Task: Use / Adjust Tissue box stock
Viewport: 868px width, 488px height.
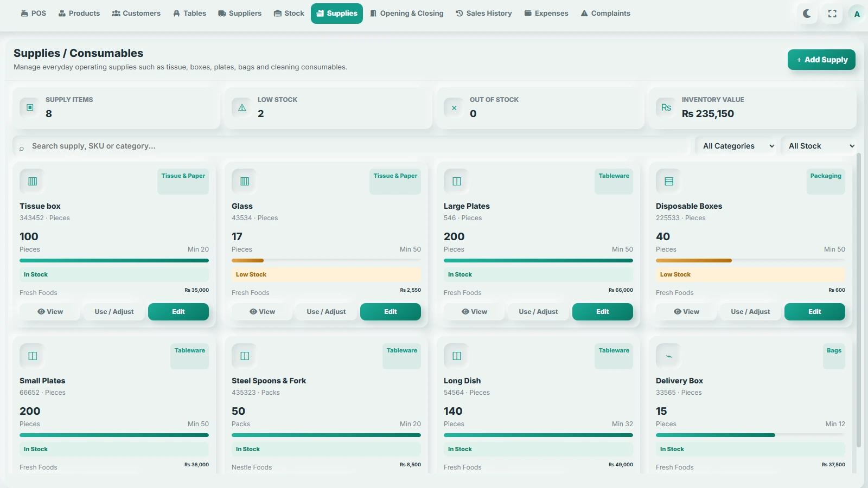Action: click(114, 312)
